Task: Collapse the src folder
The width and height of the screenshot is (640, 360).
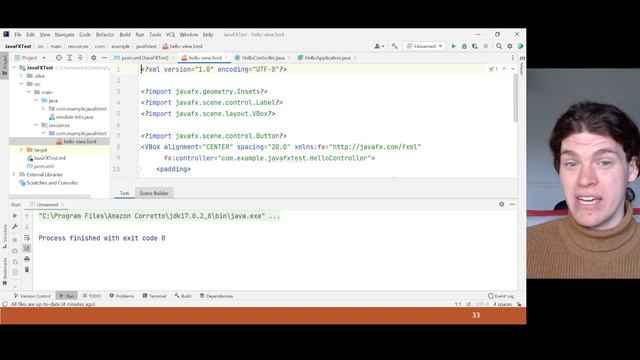Action: click(x=21, y=84)
